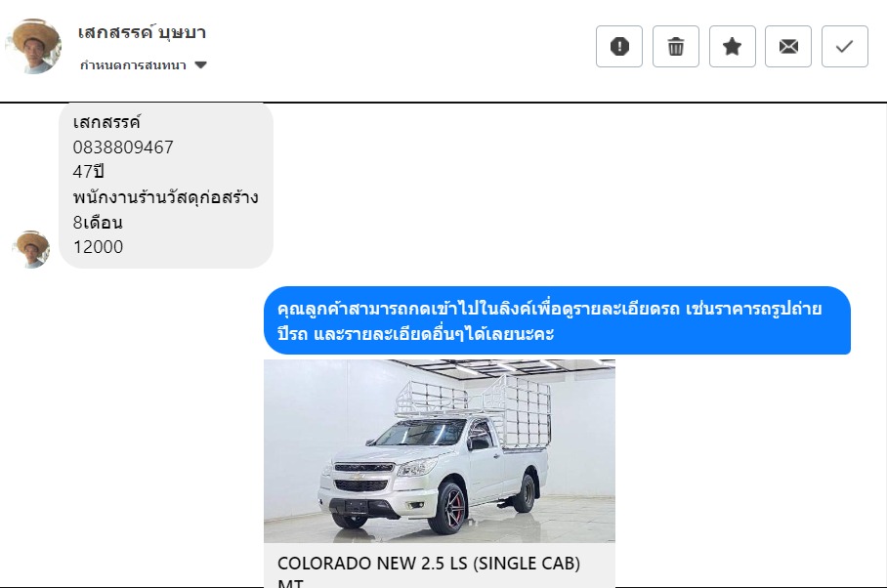Open the กำหนดการสนทนา dropdown label
Image resolution: width=887 pixels, height=588 pixels.
pyautogui.click(x=133, y=65)
